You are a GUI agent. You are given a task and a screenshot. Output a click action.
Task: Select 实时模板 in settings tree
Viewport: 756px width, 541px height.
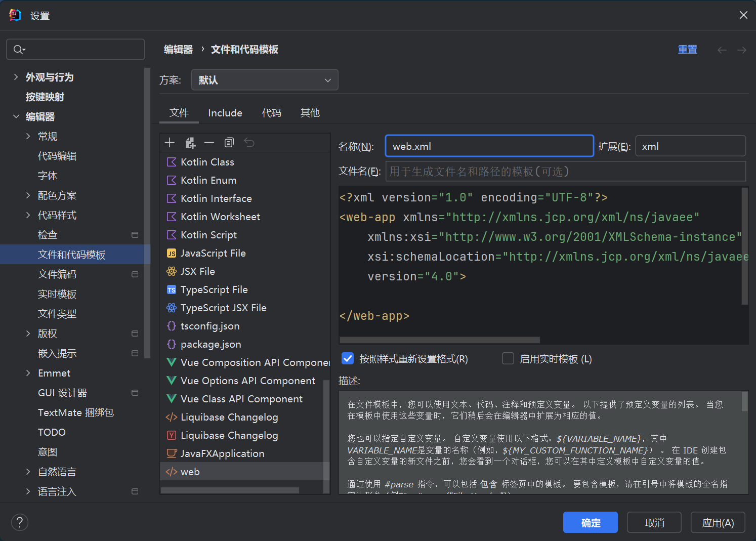[x=57, y=294]
